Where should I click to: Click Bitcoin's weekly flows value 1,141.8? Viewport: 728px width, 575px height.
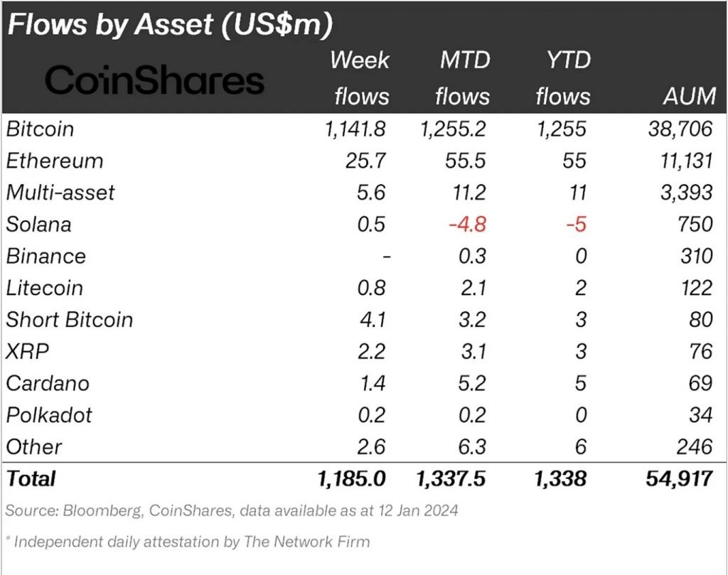pos(355,129)
